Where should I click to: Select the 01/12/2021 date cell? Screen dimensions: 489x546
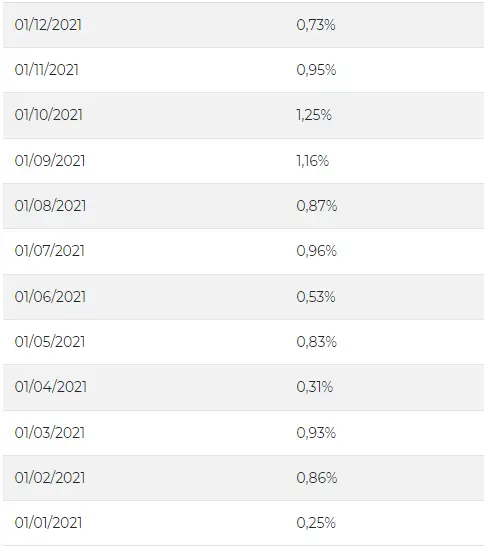[48, 25]
